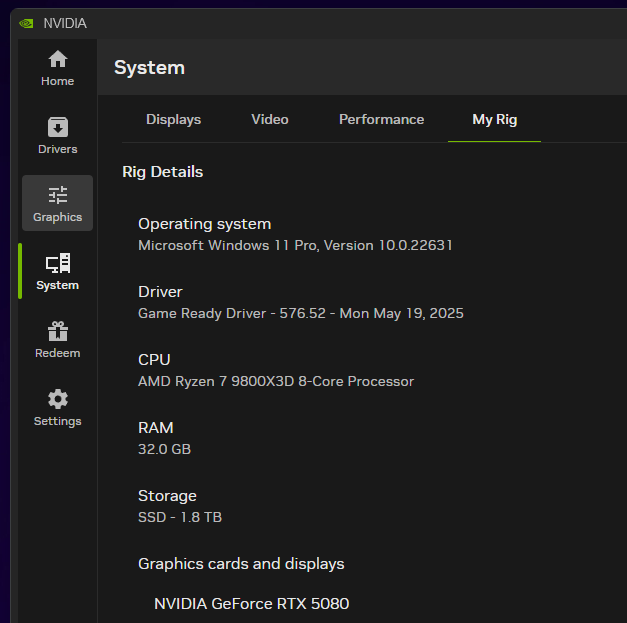Click the SSD - 1.8 TB value
Screen dimensions: 627x623
[180, 517]
